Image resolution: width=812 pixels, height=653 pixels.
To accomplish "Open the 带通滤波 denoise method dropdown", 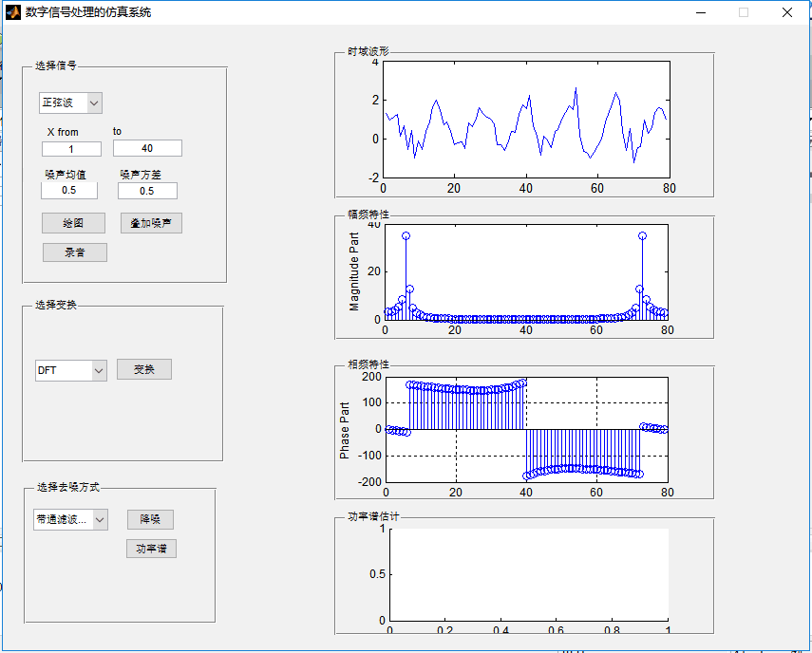I will [71, 519].
